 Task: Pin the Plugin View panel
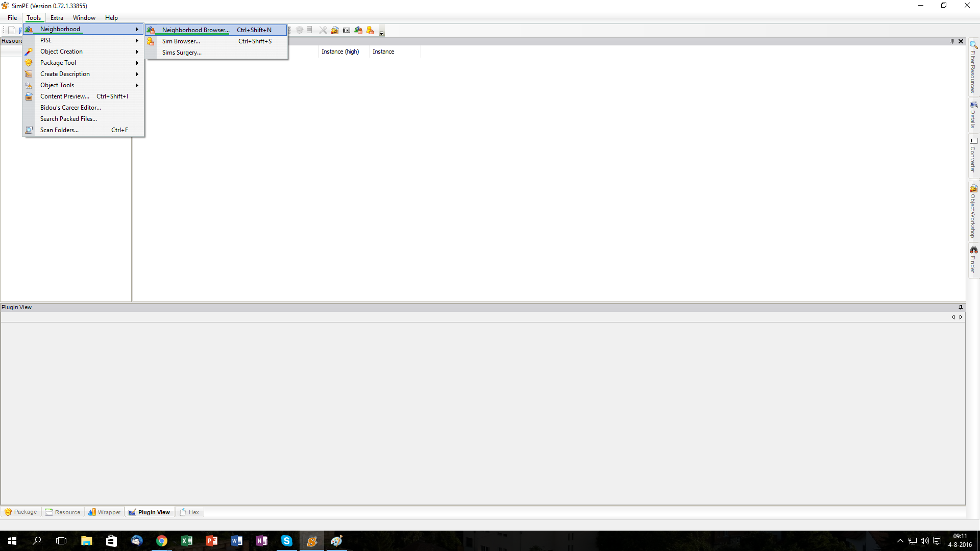tap(961, 307)
